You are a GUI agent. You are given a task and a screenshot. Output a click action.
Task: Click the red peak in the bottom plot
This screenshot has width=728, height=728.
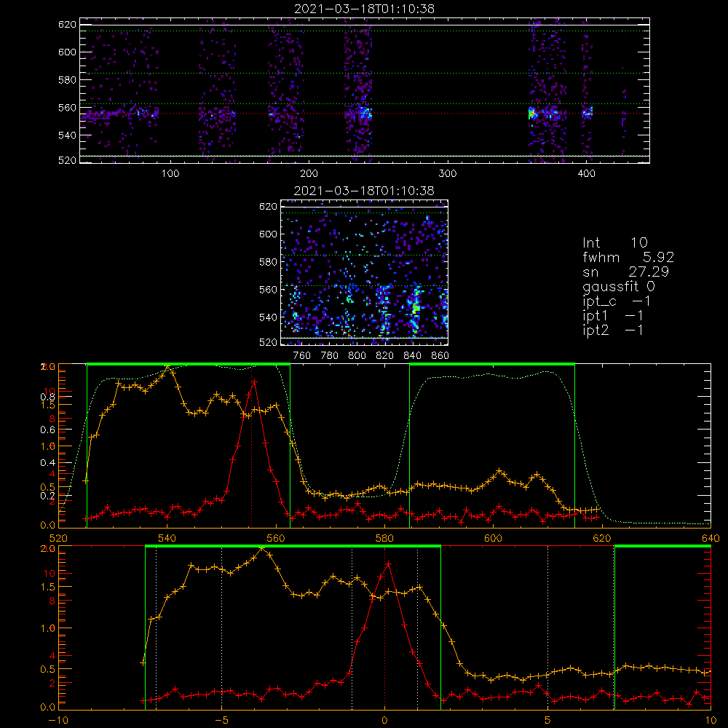pyautogui.click(x=388, y=563)
